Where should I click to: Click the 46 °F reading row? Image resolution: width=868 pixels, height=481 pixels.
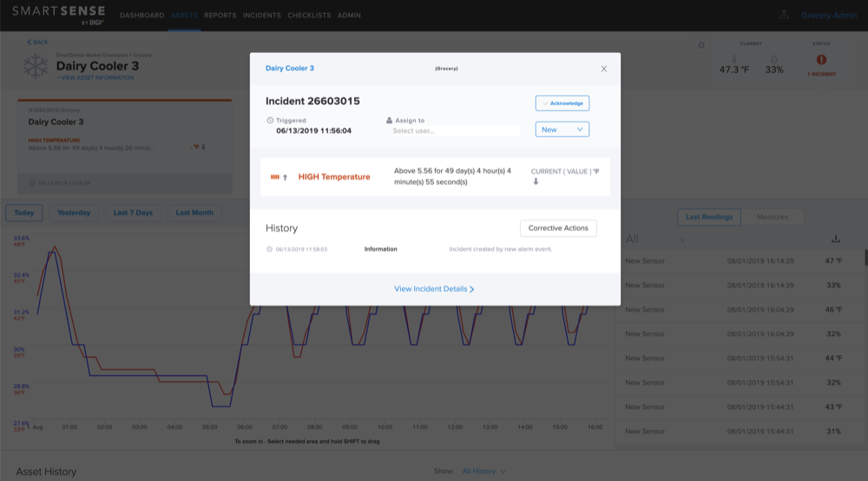[x=740, y=309]
